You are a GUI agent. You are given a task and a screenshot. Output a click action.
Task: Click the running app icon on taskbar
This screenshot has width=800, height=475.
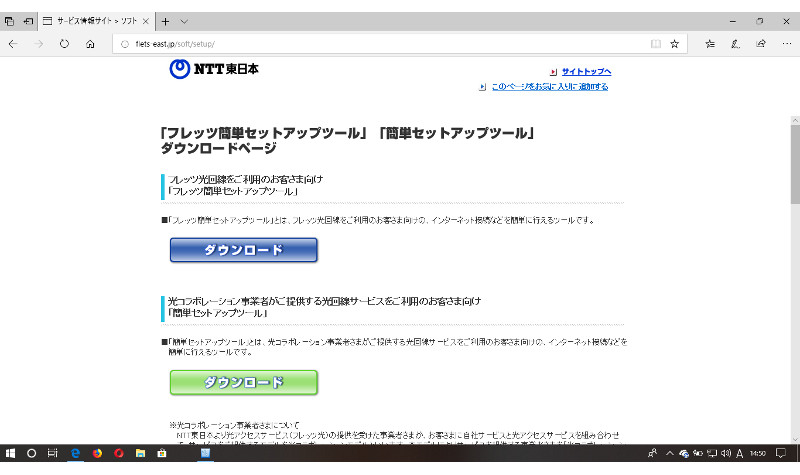205,453
